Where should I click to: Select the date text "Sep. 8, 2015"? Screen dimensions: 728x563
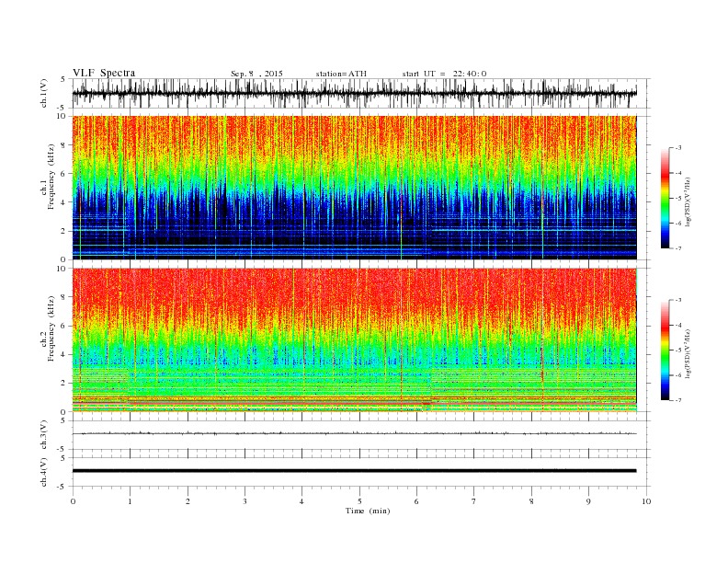(256, 74)
